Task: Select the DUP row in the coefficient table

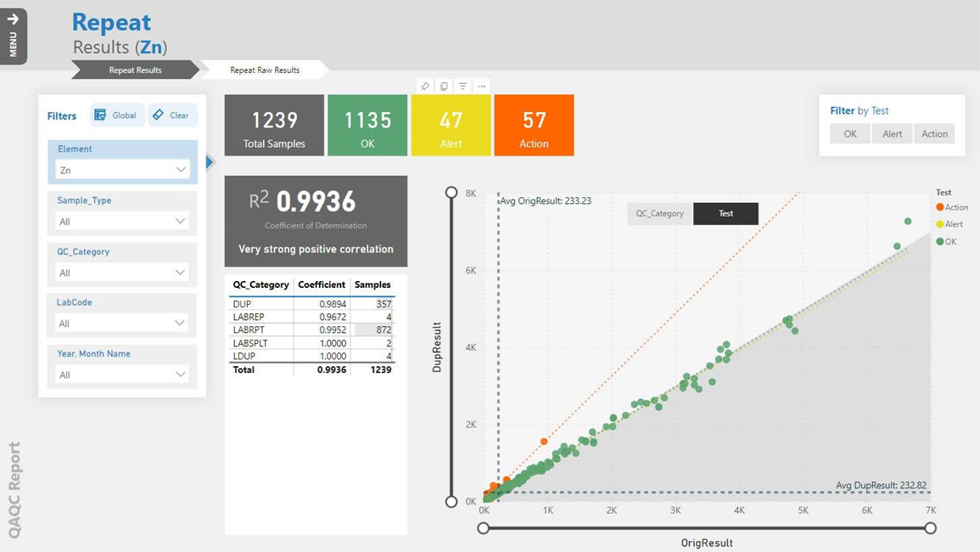Action: [x=305, y=303]
